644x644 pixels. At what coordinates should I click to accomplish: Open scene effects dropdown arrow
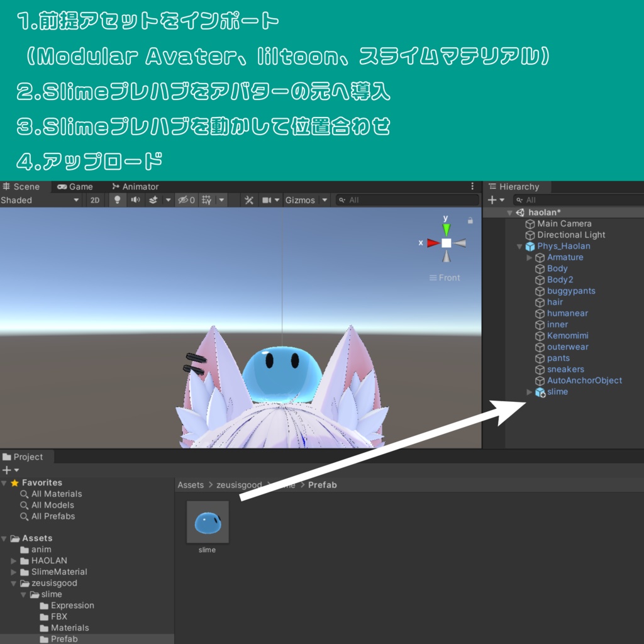pos(168,200)
